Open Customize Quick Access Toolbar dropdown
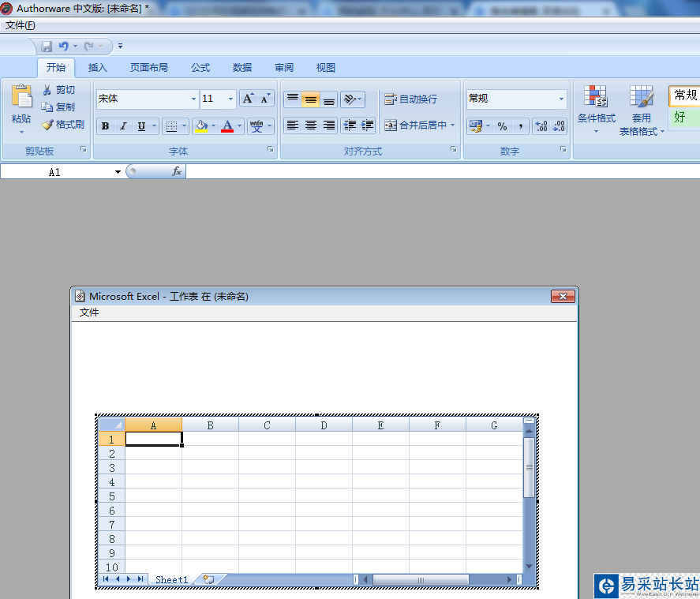This screenshot has height=599, width=700. pyautogui.click(x=120, y=46)
